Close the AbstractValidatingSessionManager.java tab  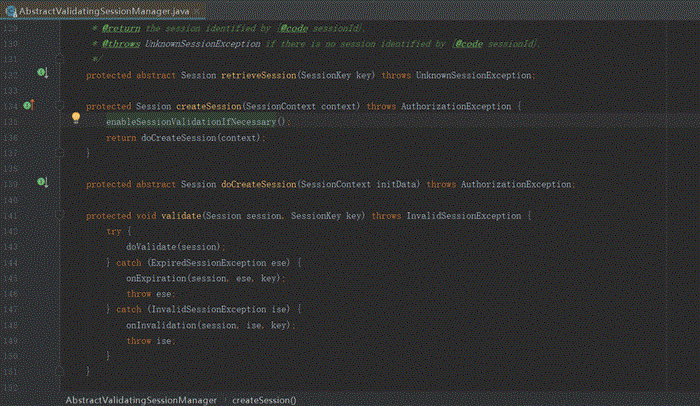(x=197, y=11)
